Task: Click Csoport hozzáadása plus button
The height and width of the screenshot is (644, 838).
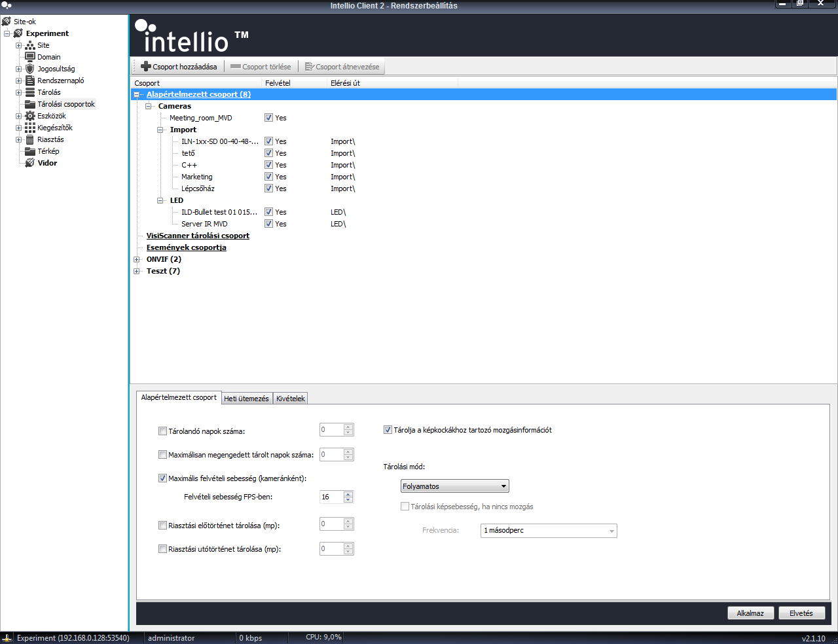Action: 179,67
